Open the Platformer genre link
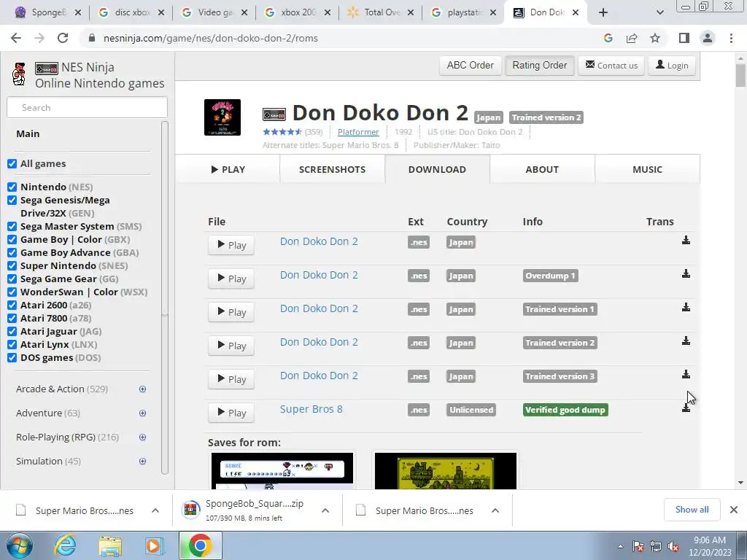747x560 pixels. [x=358, y=132]
